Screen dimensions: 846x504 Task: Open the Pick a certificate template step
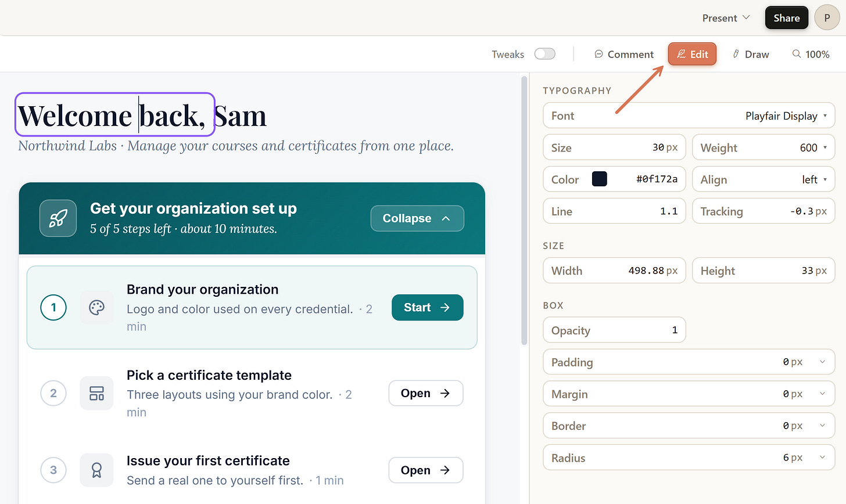pyautogui.click(x=426, y=393)
